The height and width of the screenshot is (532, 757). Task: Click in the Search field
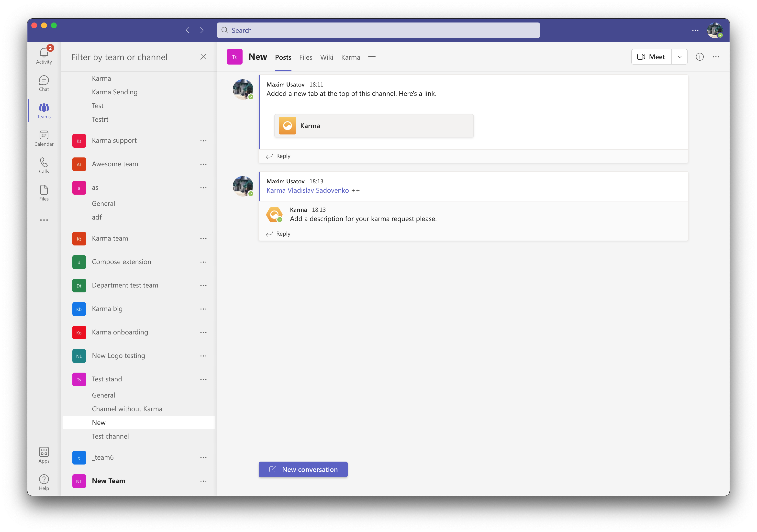[x=378, y=30]
